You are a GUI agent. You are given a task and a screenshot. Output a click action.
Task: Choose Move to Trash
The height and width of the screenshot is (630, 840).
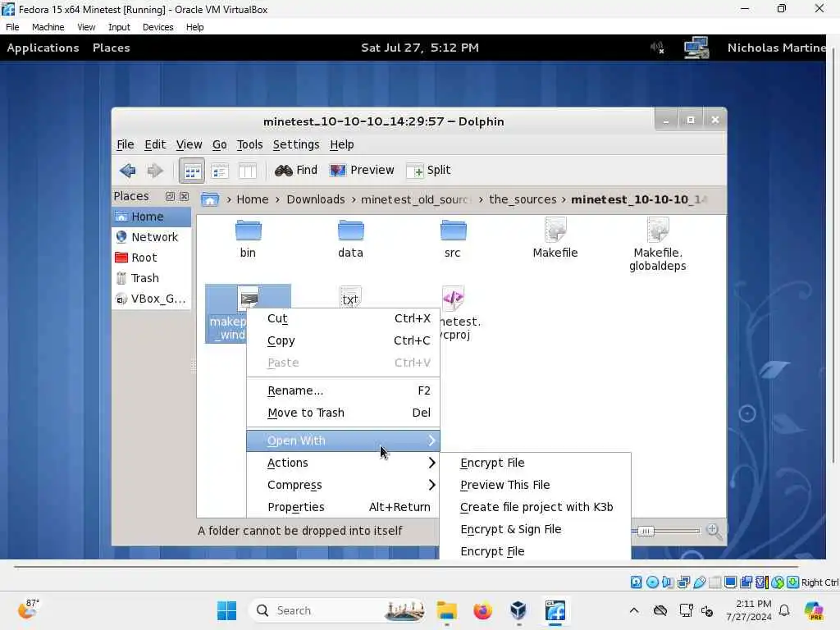point(343,413)
